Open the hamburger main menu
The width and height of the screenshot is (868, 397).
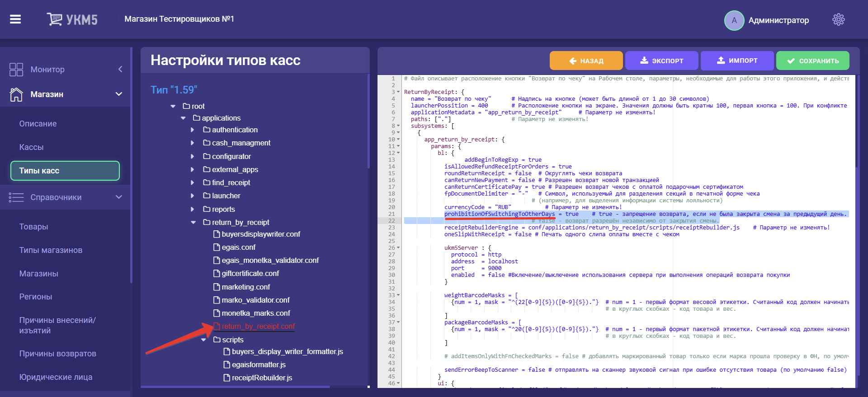point(15,19)
